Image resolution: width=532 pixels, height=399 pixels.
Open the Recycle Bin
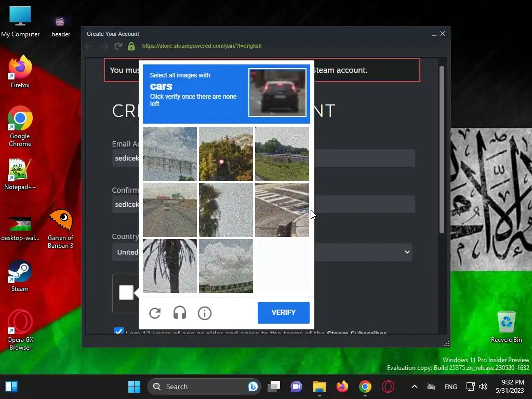(x=506, y=327)
